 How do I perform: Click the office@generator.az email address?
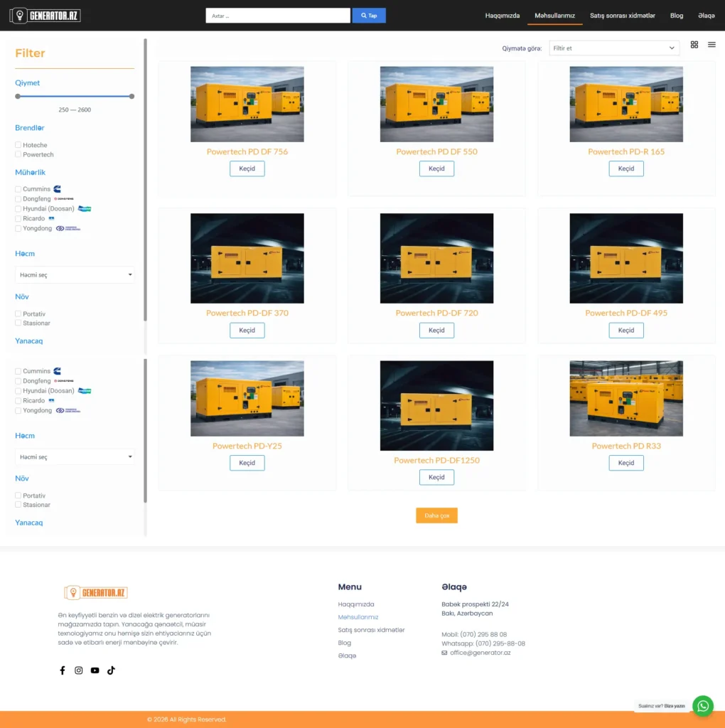480,653
